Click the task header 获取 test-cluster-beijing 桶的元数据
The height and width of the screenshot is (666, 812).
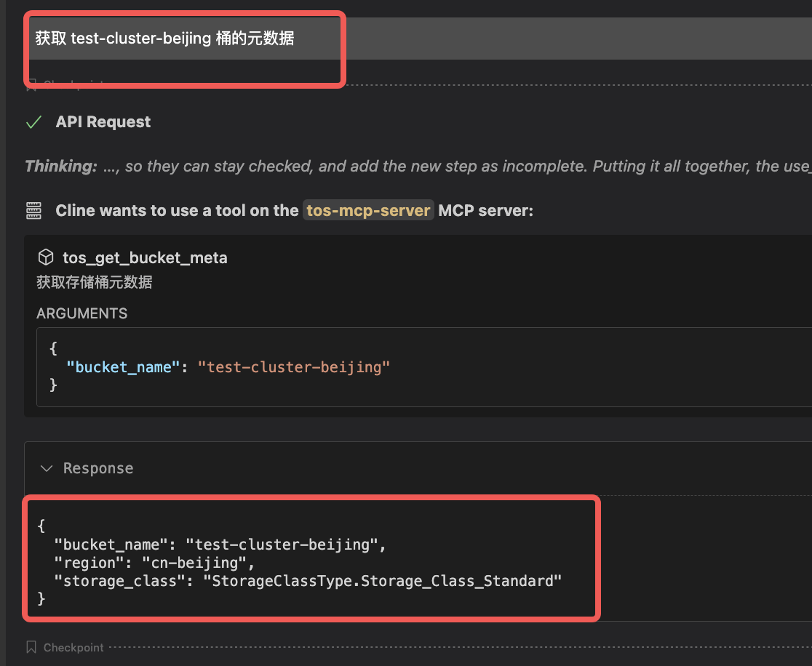(165, 39)
